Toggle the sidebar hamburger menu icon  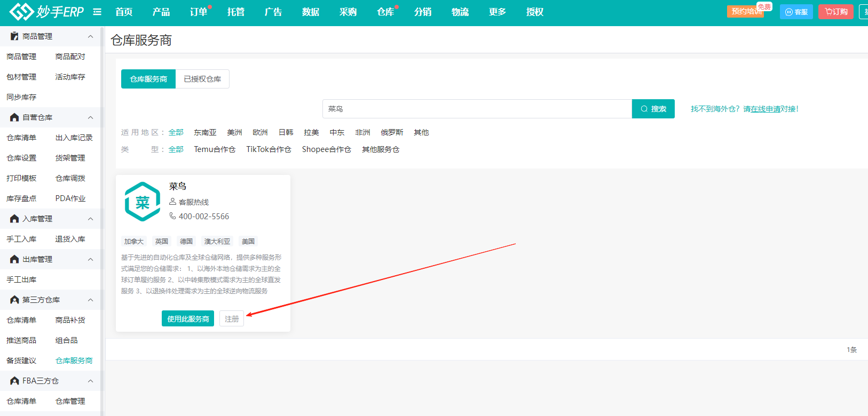click(x=97, y=12)
